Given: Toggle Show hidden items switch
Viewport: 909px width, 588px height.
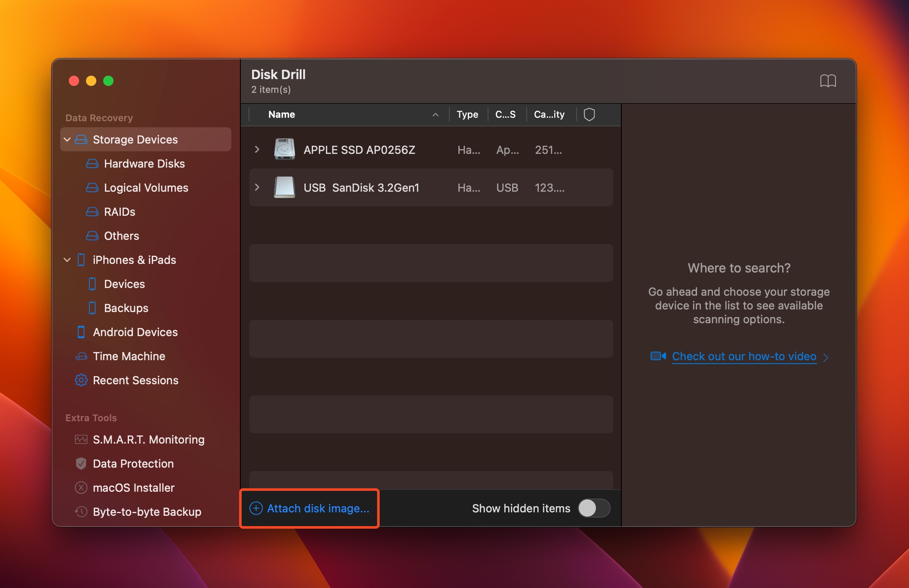Looking at the screenshot, I should click(x=593, y=508).
